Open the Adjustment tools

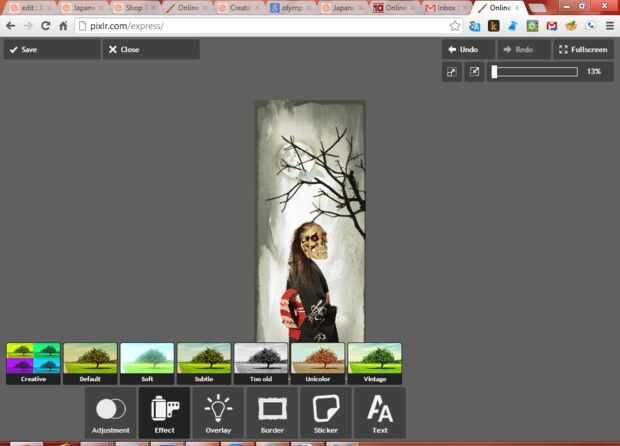[110, 413]
